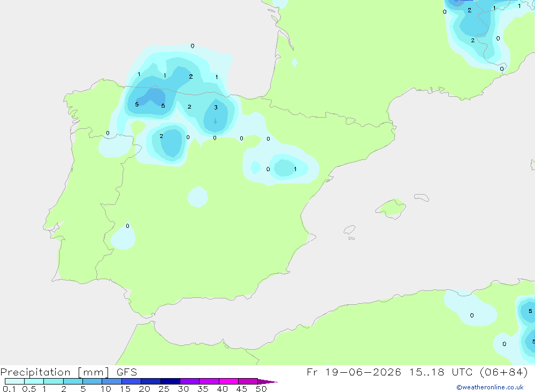This screenshot has height=392, width=535.
Task: Click the legend swatch between 45 and 50
Action: tap(248, 381)
